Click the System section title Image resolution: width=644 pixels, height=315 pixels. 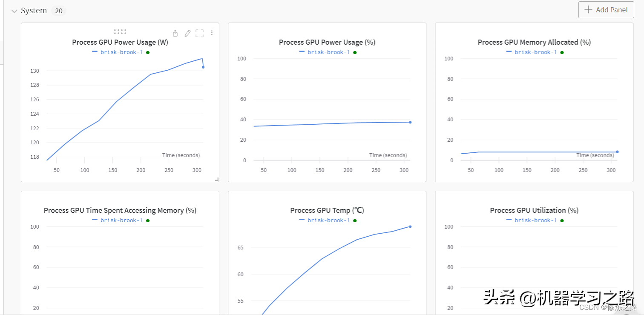point(34,11)
